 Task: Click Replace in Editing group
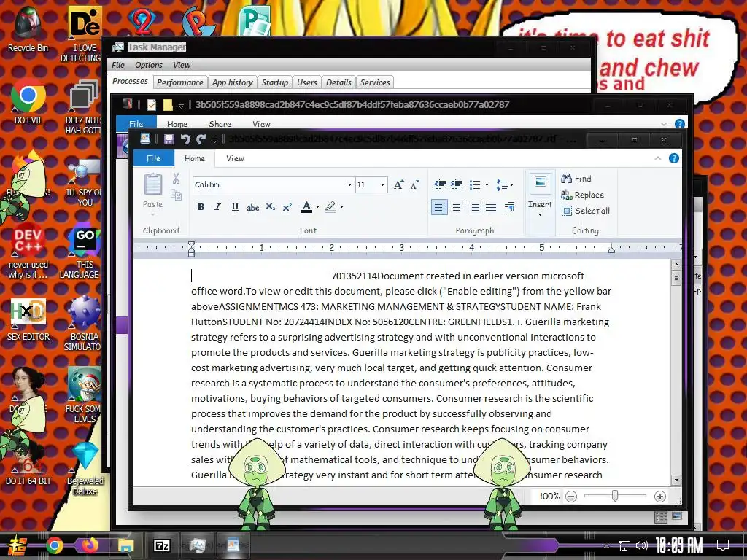pos(583,195)
